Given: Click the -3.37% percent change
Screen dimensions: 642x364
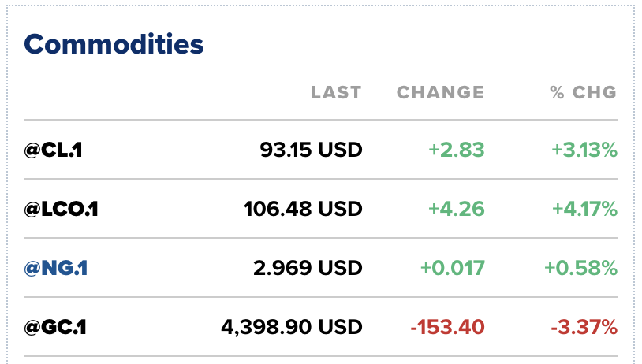Looking at the screenshot, I should pos(584,327).
